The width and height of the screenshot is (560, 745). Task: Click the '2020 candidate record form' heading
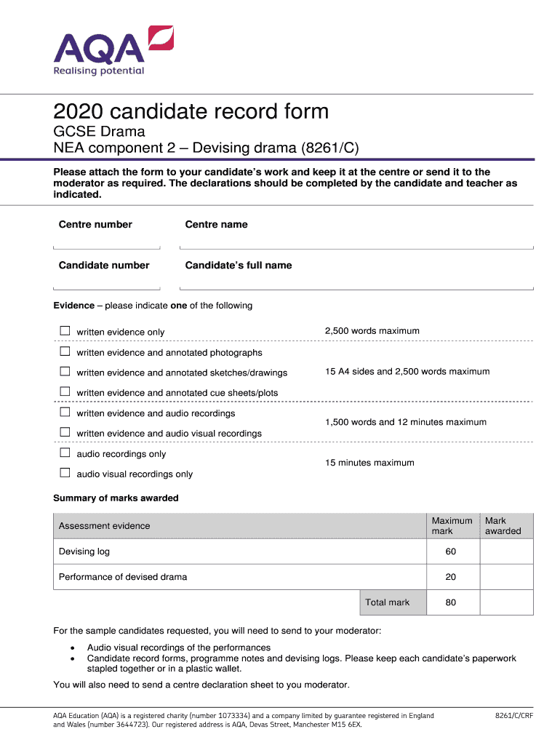(x=191, y=111)
